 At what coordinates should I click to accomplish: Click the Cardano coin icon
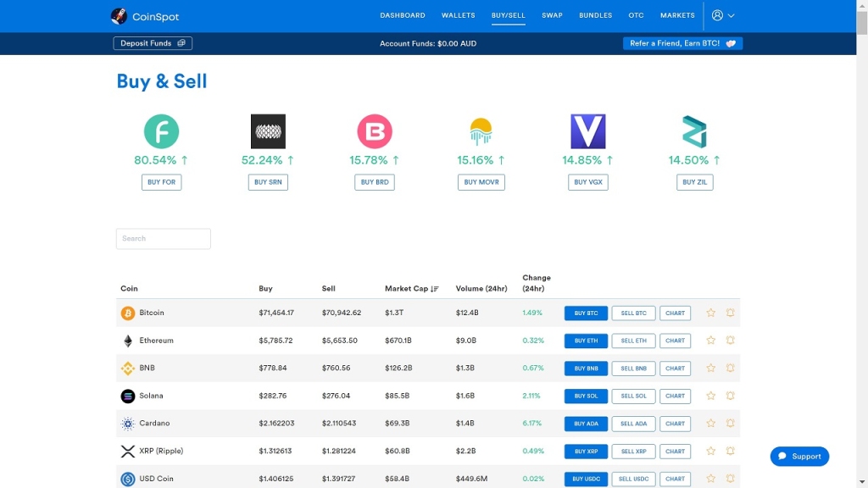point(128,424)
